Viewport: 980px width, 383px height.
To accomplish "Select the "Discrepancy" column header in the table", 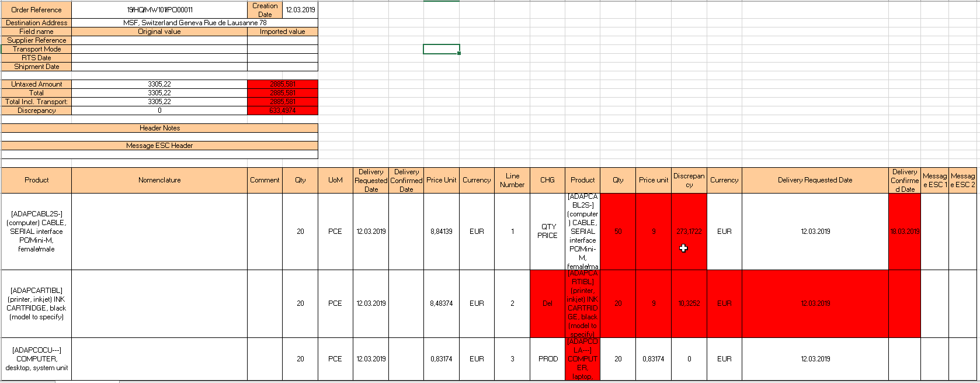I will click(689, 180).
